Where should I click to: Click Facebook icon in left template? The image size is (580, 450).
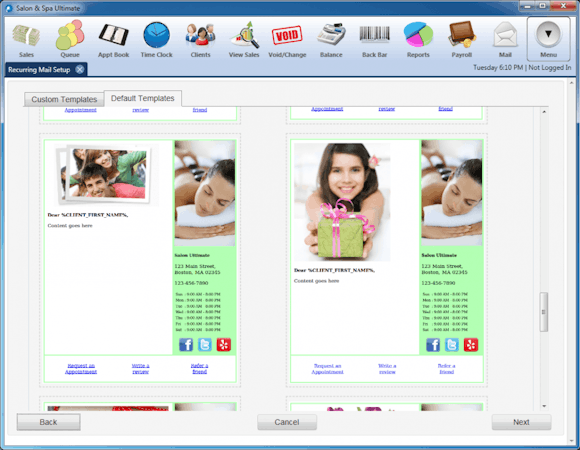coord(186,345)
